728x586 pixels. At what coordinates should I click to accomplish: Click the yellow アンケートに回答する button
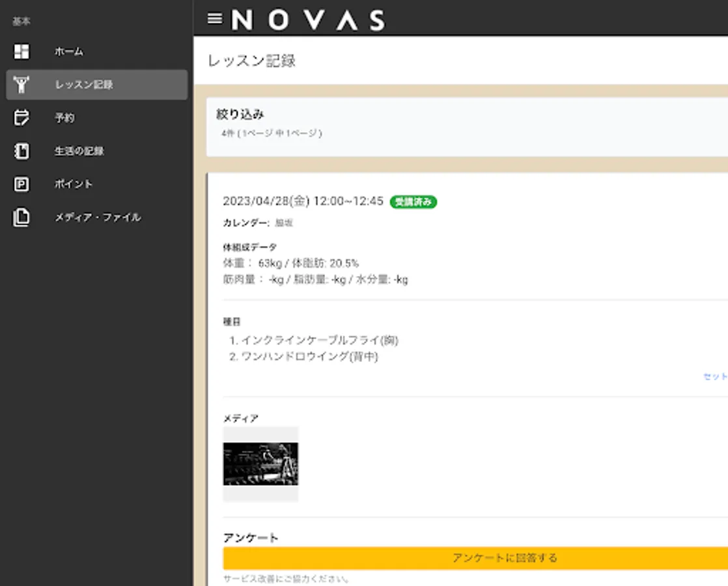point(475,557)
